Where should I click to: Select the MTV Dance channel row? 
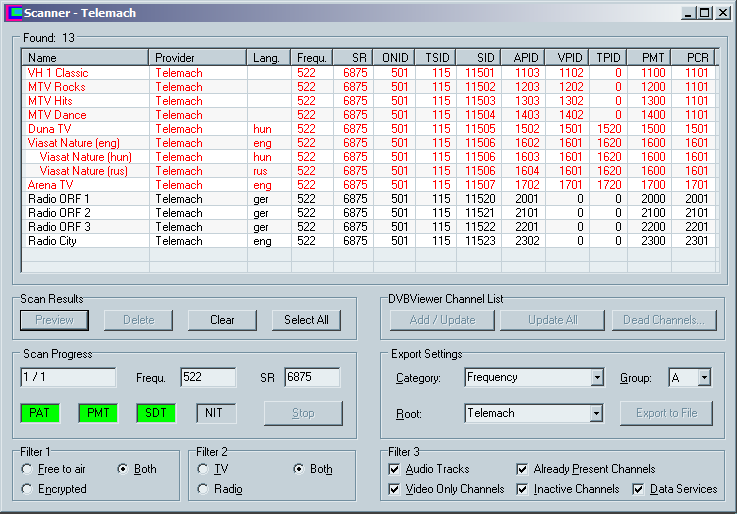(x=369, y=115)
